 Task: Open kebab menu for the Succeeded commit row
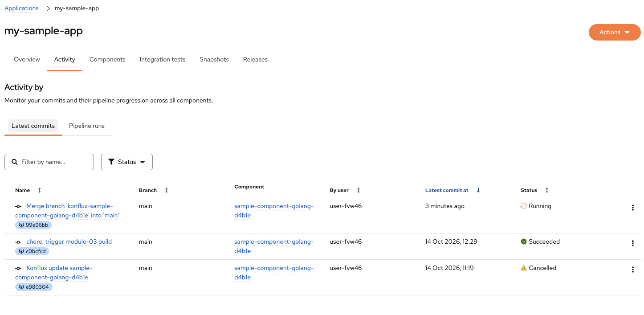[632, 243]
